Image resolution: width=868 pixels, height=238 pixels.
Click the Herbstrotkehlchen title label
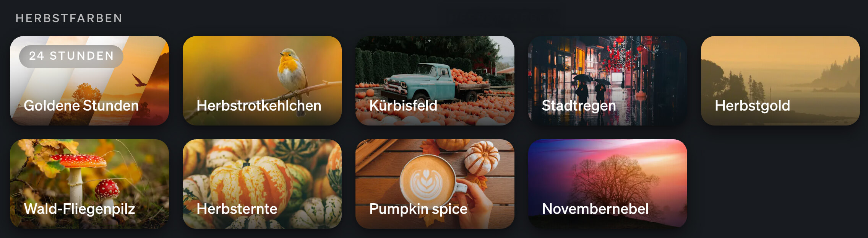tap(259, 106)
